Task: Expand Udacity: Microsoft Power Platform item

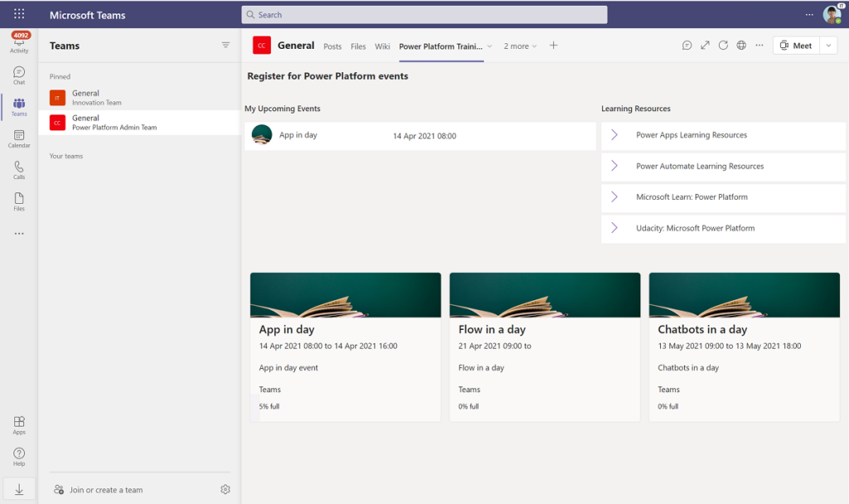Action: click(614, 228)
